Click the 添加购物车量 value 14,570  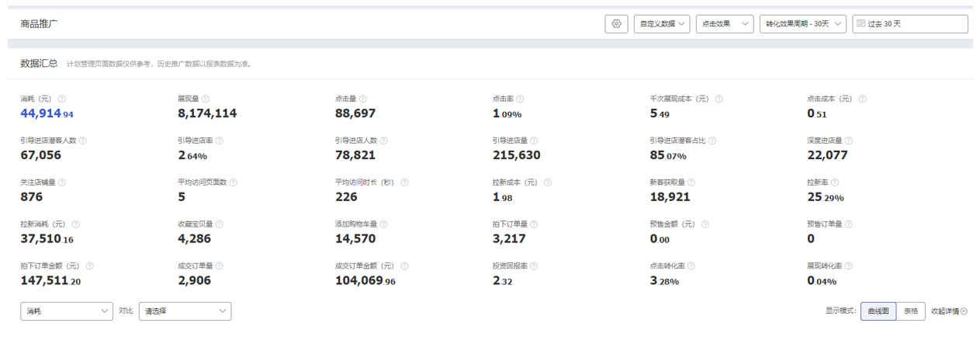[355, 239]
